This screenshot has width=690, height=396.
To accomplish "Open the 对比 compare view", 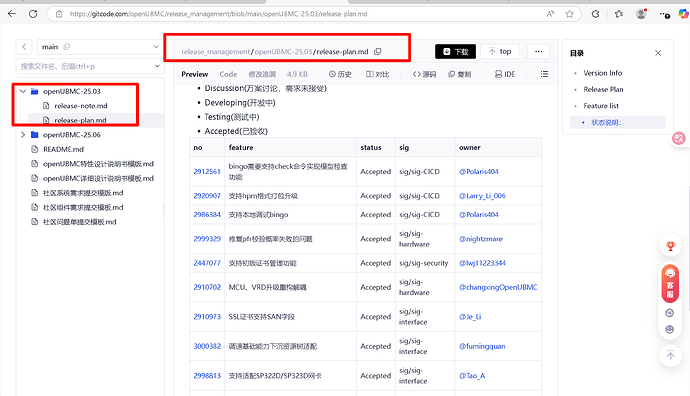I will point(378,74).
